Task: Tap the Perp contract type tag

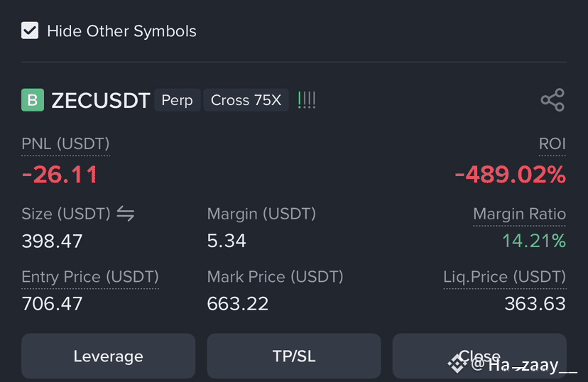Action: click(178, 100)
